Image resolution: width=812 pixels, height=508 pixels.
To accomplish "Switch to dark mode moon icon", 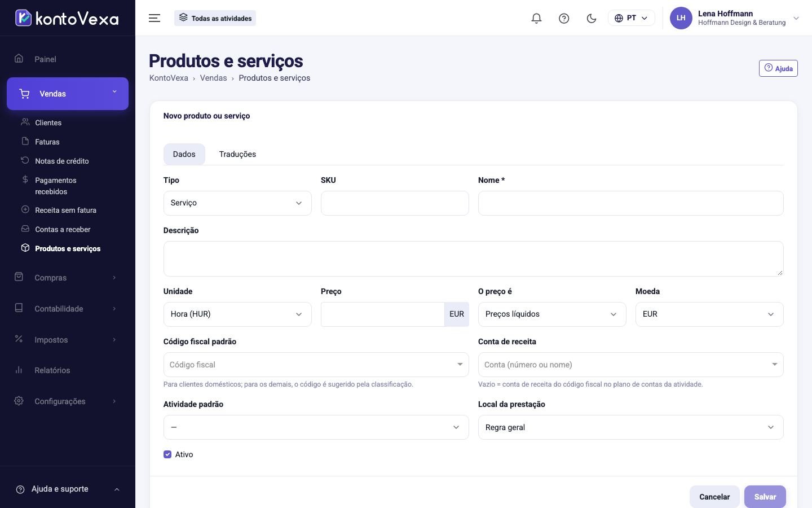I will pos(592,18).
